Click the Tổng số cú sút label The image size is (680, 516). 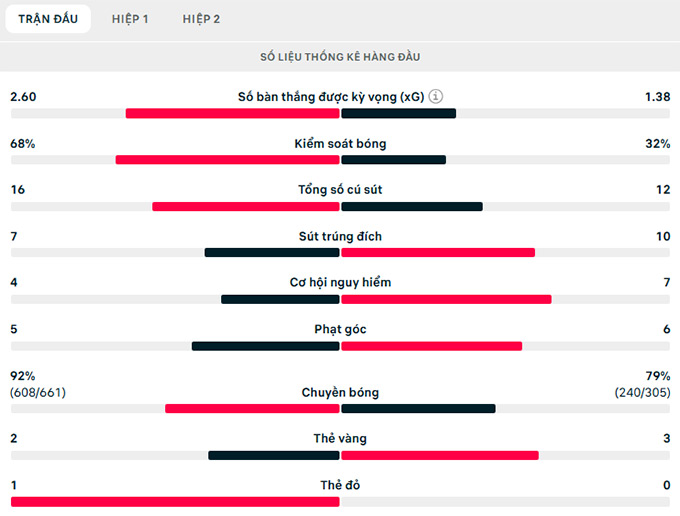coord(340,190)
